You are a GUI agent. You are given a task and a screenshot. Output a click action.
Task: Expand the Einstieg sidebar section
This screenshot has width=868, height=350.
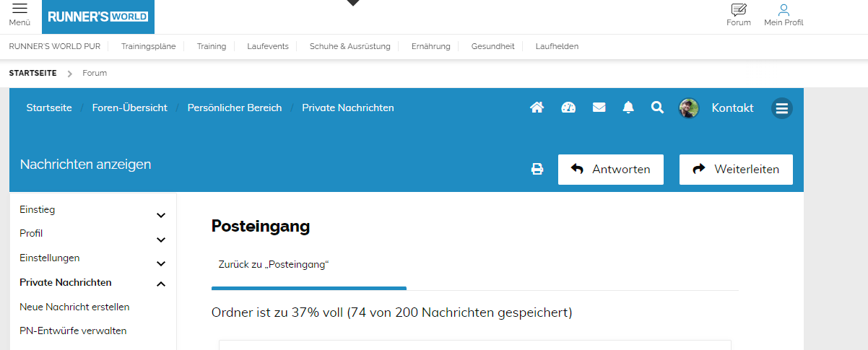pos(161,215)
